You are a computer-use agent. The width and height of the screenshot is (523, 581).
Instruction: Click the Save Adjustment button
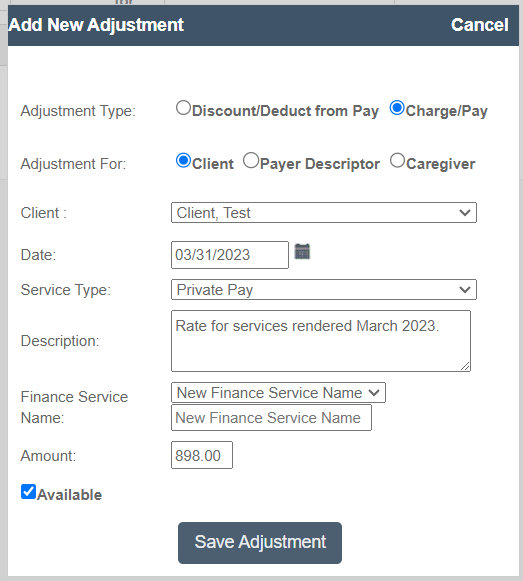point(260,543)
